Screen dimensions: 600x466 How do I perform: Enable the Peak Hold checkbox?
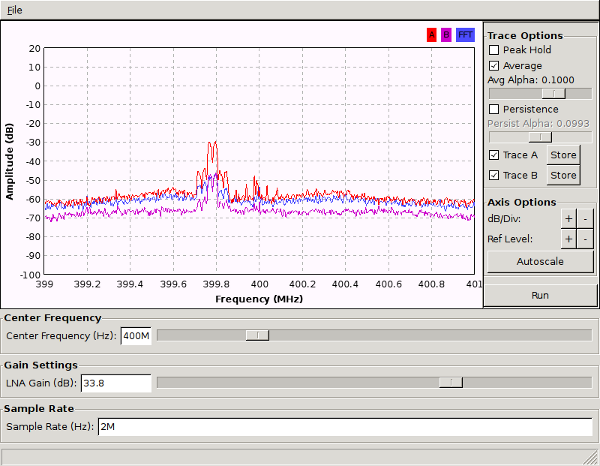point(494,50)
